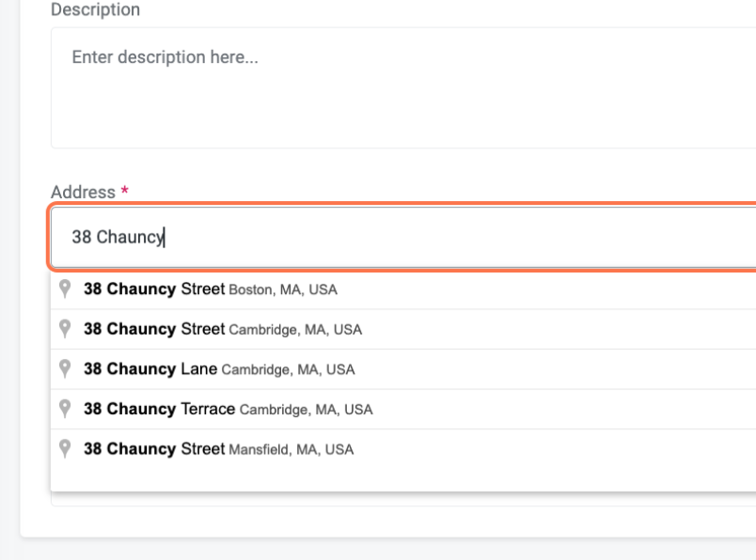Click the pin icon beside Chauncy Street Boston
Image resolution: width=756 pixels, height=560 pixels.
(64, 289)
